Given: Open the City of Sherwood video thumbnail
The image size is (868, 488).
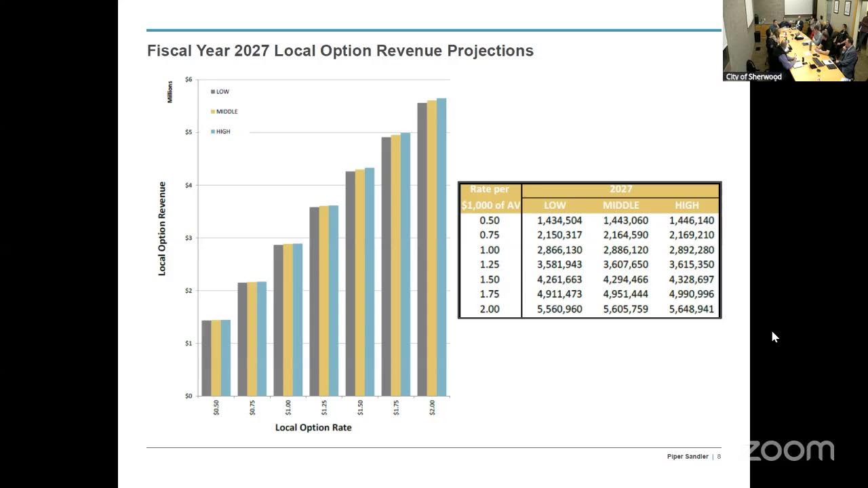Looking at the screenshot, I should pos(795,41).
